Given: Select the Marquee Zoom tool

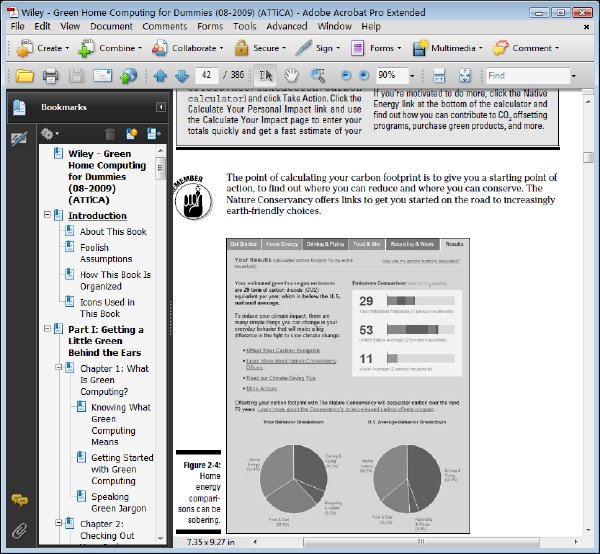Looking at the screenshot, I should click(318, 75).
